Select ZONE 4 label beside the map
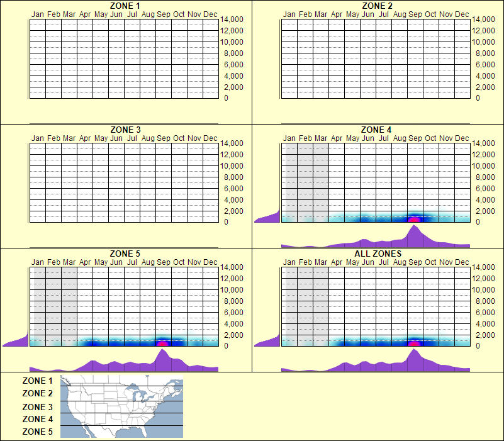 37,419
